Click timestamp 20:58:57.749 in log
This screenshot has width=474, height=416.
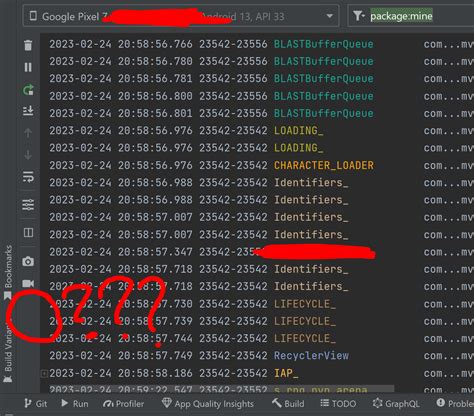click(155, 356)
